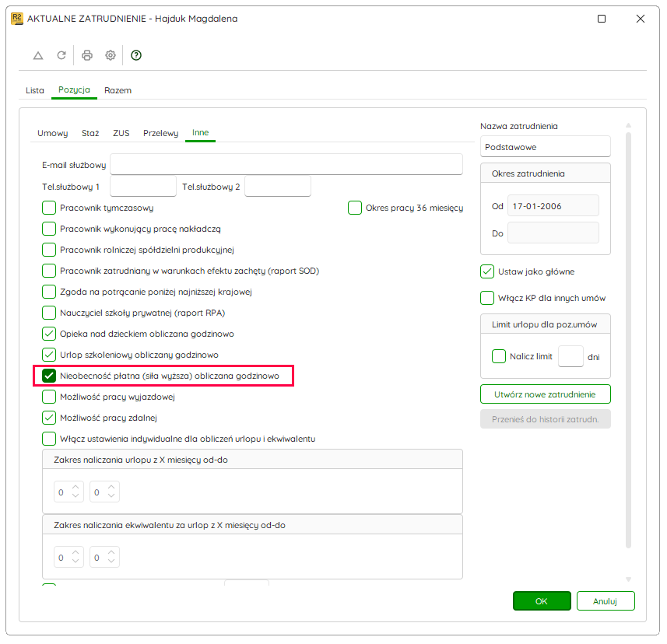Open the Razem tab
Image resolution: width=667 pixels, height=644 pixels.
coord(118,90)
